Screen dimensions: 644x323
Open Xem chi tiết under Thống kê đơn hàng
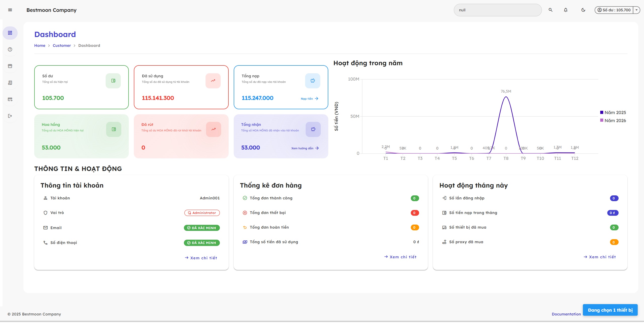(x=400, y=257)
